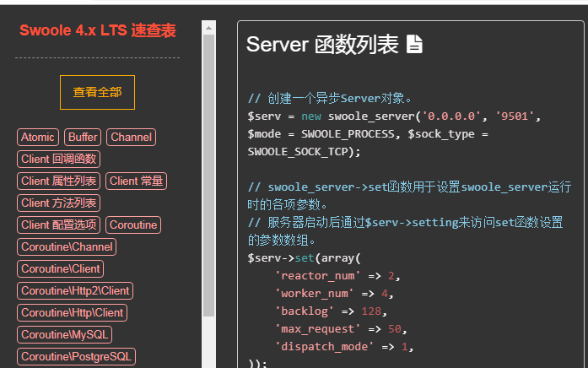Open the Client 回调函数 tag
This screenshot has height=368, width=588.
click(58, 159)
